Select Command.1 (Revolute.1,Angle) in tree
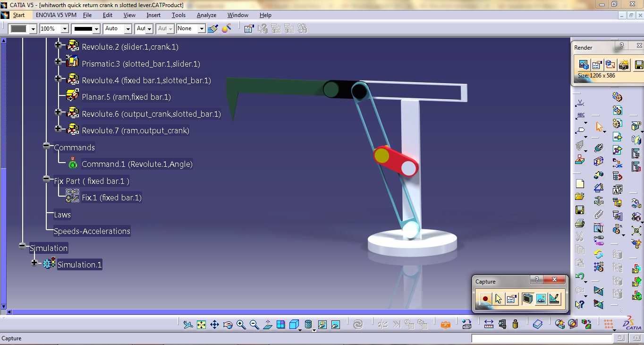Screen dimensions: 644x345 [x=137, y=164]
